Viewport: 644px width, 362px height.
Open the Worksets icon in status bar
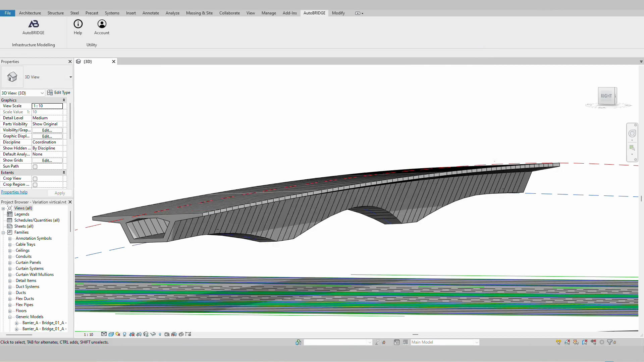(298, 342)
